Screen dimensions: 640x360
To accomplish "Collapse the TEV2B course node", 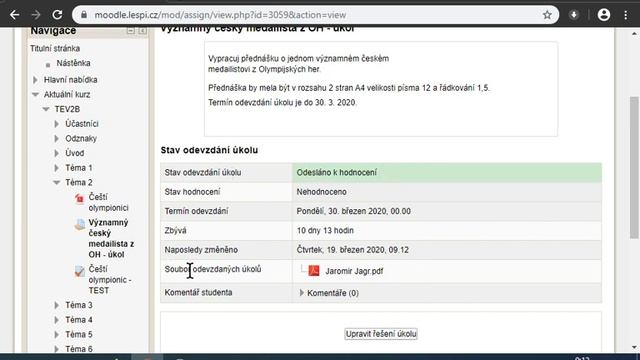I will [46, 109].
